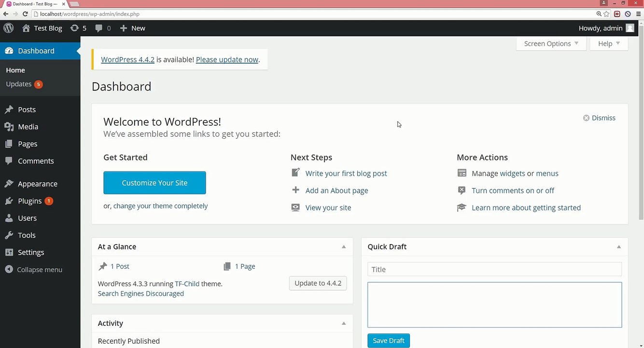Open the updates icon showing 5

point(74,28)
